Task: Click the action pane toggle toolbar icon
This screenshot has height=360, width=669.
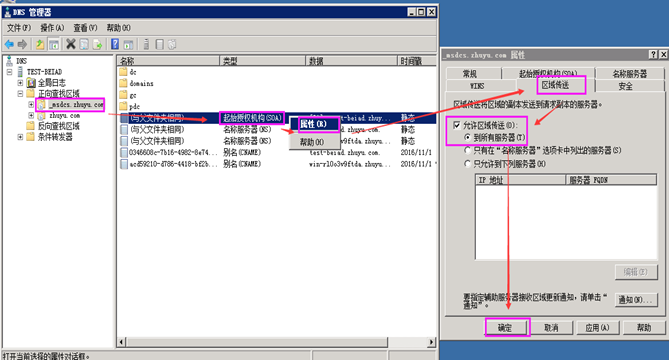Action: (x=128, y=44)
